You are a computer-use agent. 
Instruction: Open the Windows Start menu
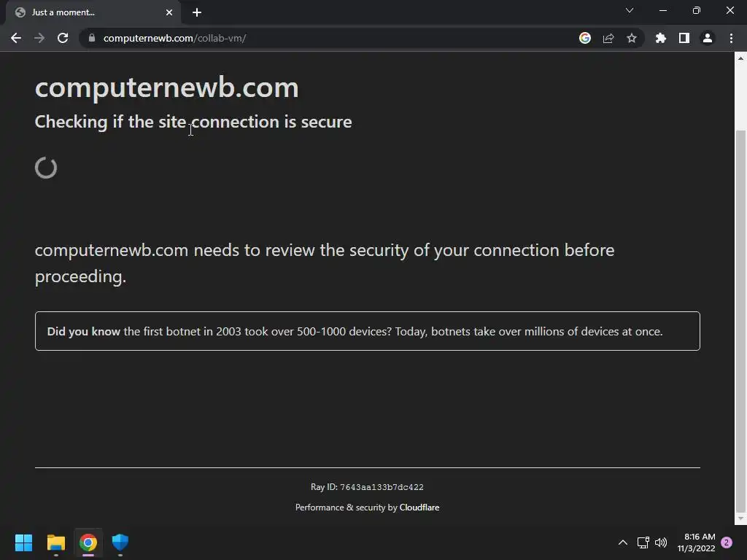point(24,542)
